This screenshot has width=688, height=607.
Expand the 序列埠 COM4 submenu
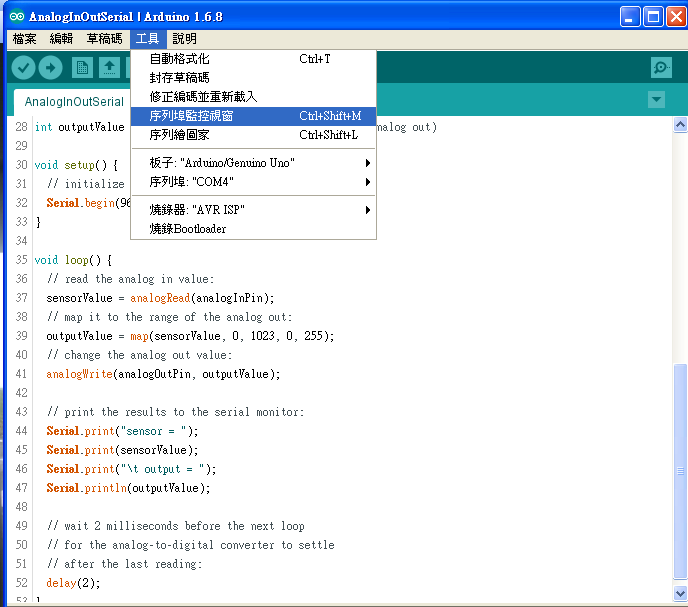point(254,182)
